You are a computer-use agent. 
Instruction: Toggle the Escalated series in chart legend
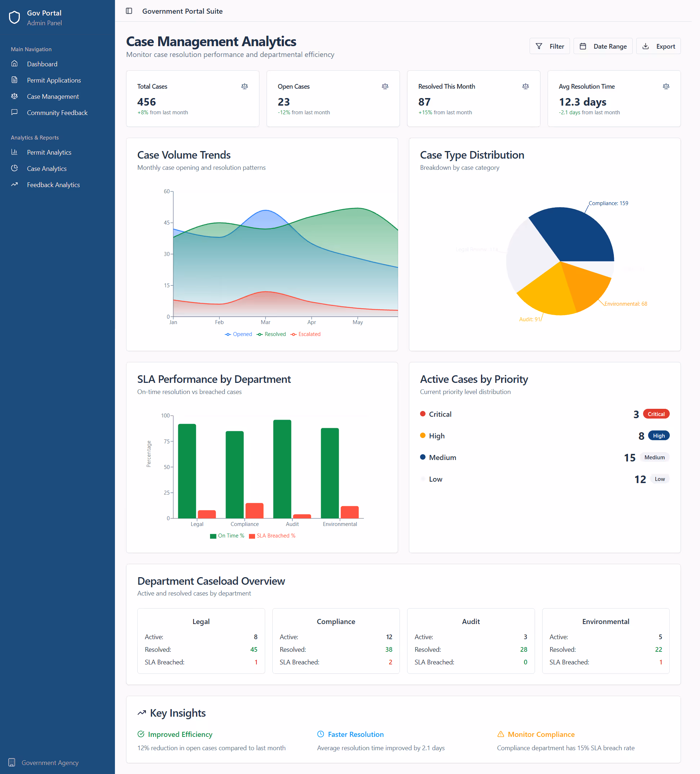point(306,334)
